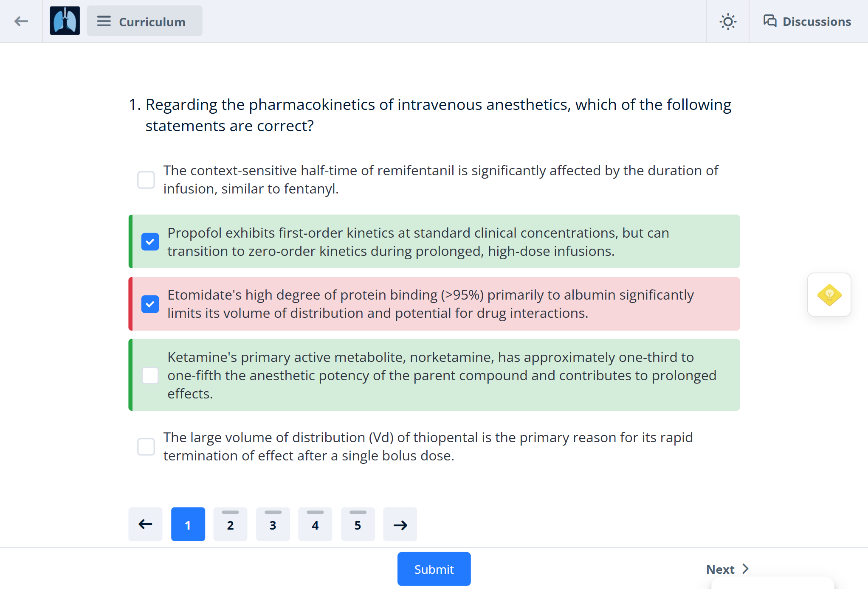Go to the previous question with left arrow
The width and height of the screenshot is (868, 589).
[145, 524]
